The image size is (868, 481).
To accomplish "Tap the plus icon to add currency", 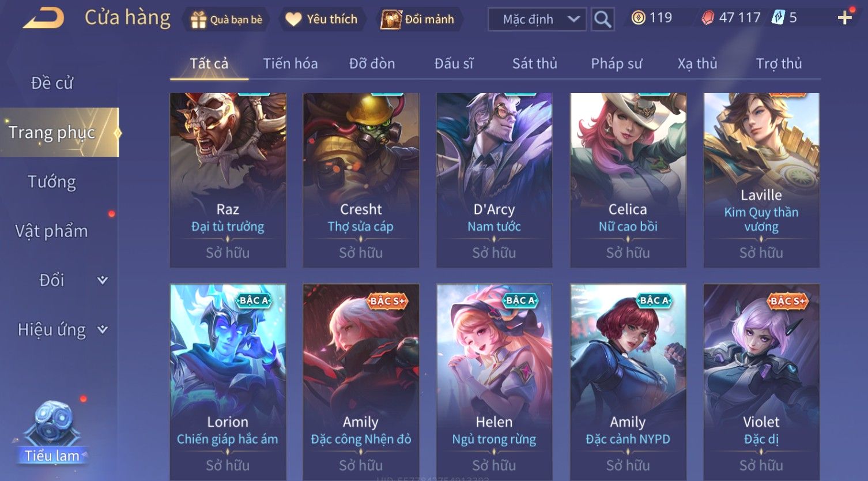I will click(845, 18).
